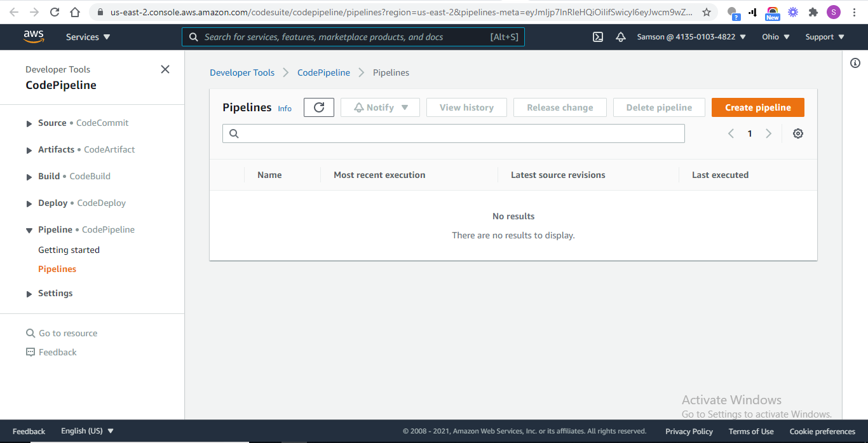
Task: Open the Samson account menu
Action: [691, 37]
